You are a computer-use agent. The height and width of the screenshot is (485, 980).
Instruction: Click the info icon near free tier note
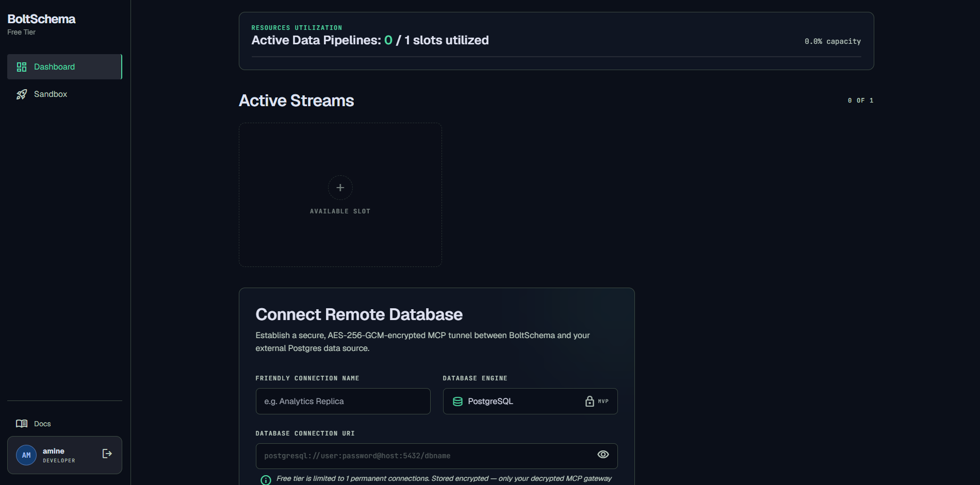266,480
